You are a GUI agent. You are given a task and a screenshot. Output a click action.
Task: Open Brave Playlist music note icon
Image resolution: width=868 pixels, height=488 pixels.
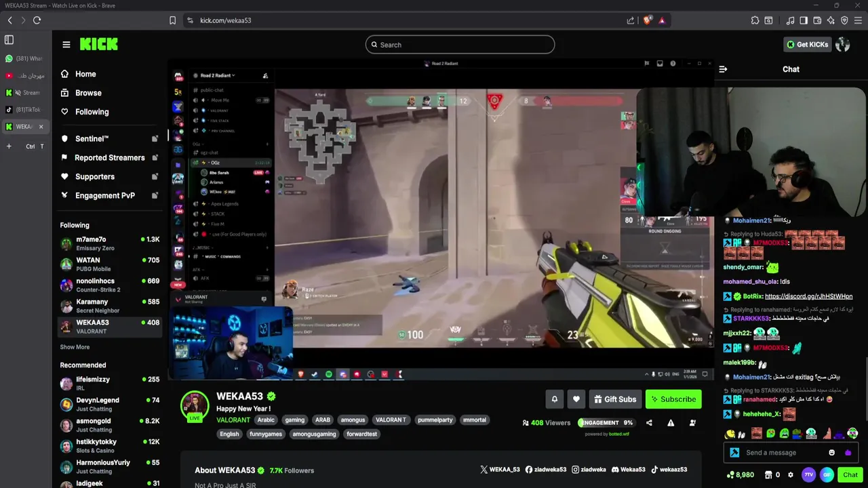(x=790, y=20)
